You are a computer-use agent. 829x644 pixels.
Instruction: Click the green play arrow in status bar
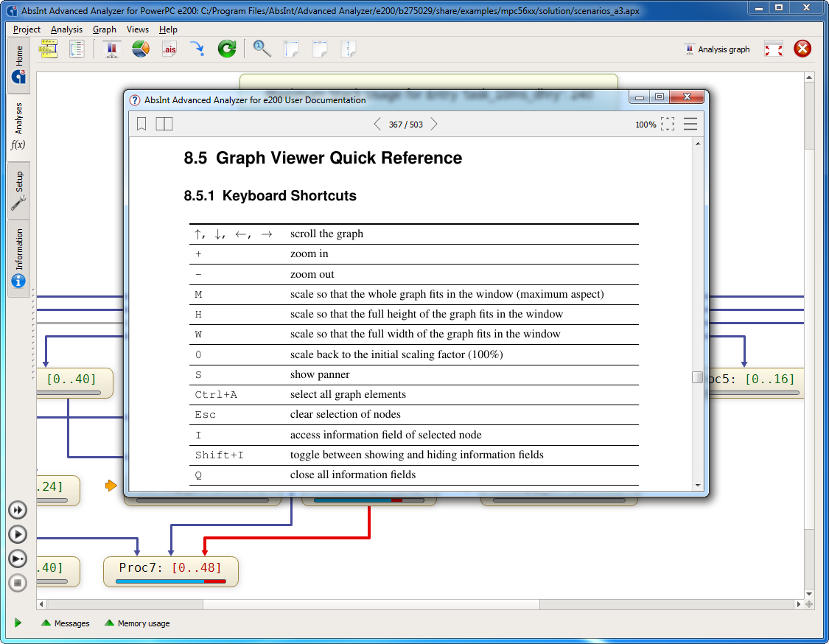pos(18,623)
